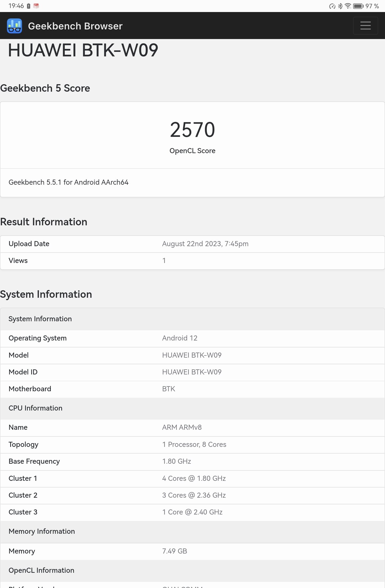Select the Views count value 1
The height and width of the screenshot is (588, 385).
164,261
